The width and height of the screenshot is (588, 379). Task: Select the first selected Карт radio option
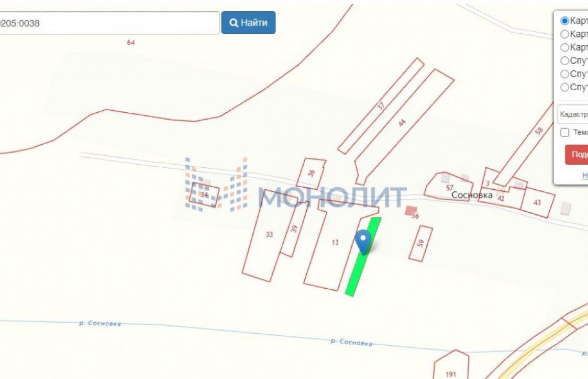coord(564,21)
